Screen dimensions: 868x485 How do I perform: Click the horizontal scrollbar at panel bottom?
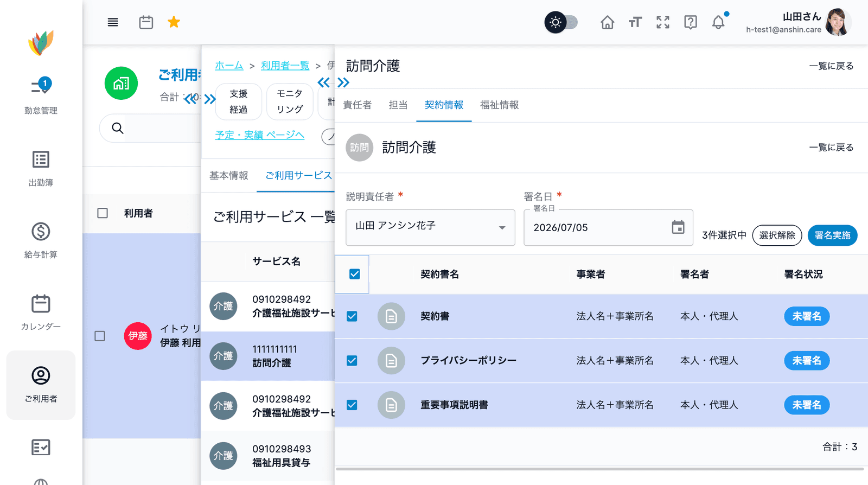tap(599, 469)
